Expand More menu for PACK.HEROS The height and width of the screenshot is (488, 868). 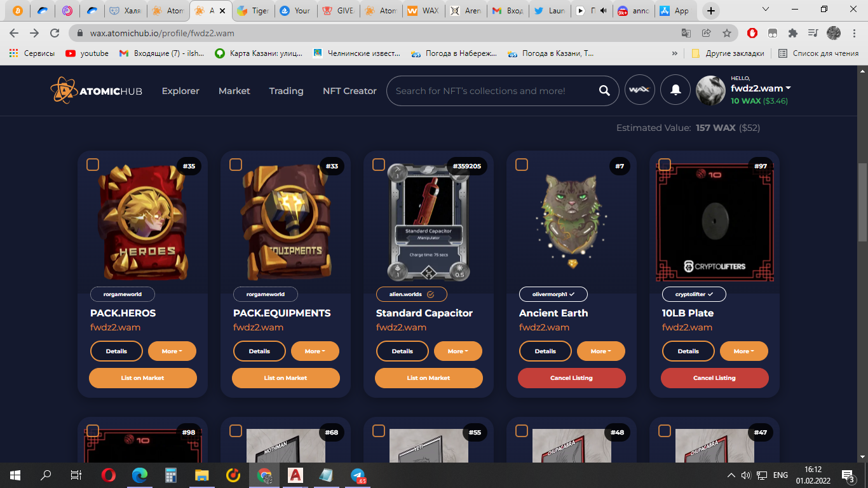[172, 351]
